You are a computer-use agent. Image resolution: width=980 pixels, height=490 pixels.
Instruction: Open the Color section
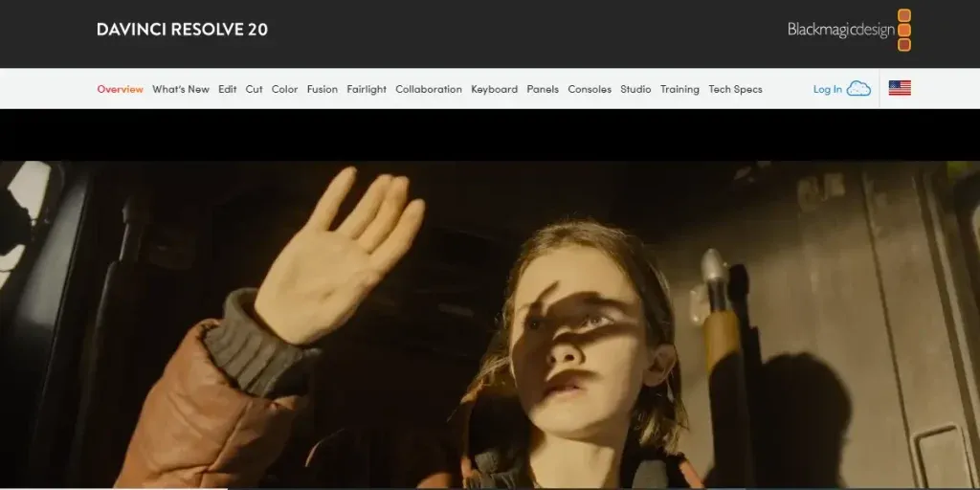pos(284,89)
